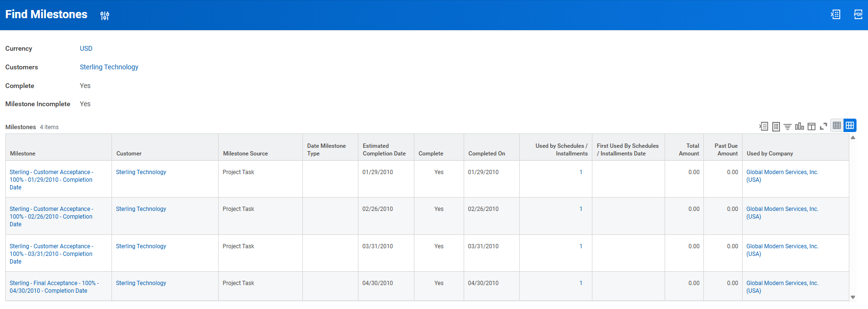868x309 pixels.
Task: Export report as PDF from header bar
Action: click(x=858, y=14)
